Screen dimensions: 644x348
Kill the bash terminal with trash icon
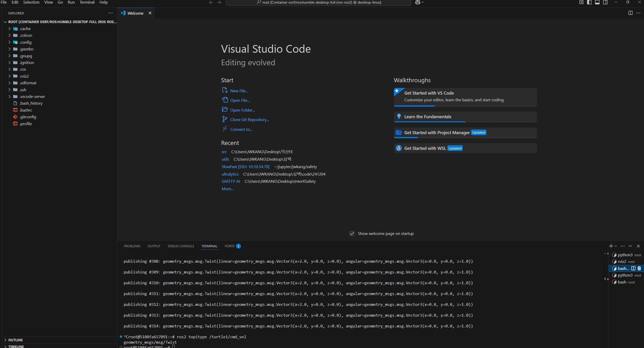click(639, 268)
